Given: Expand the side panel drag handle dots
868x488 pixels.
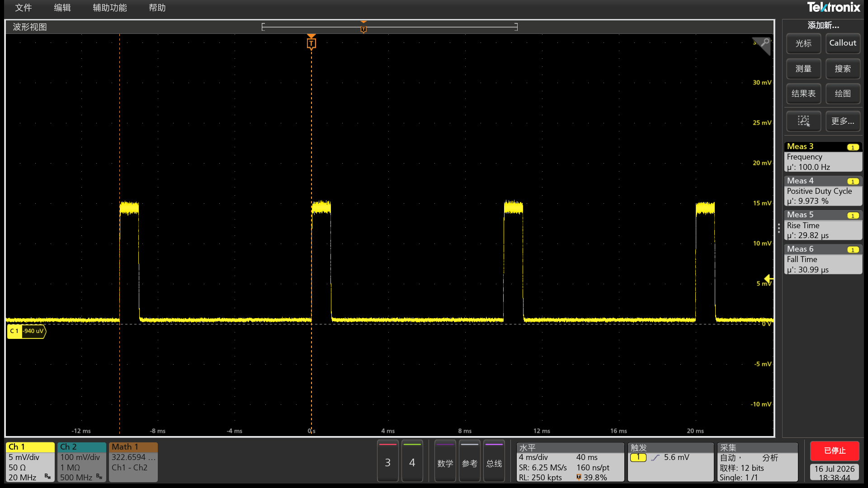Looking at the screenshot, I should [778, 228].
